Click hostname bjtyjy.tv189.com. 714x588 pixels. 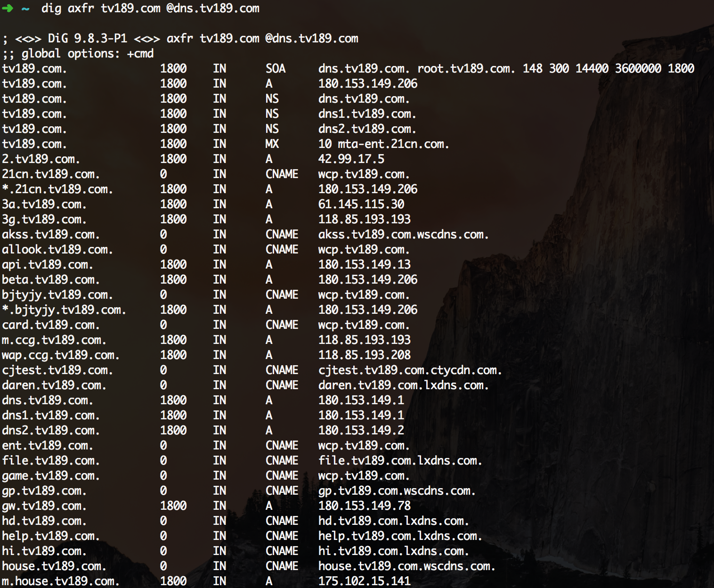point(57,295)
